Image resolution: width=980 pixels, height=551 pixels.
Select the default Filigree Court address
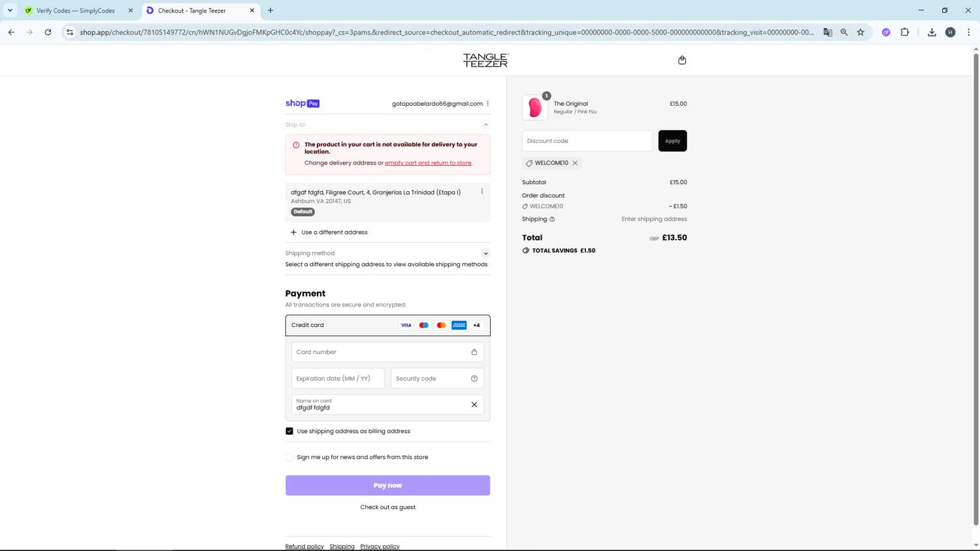387,202
